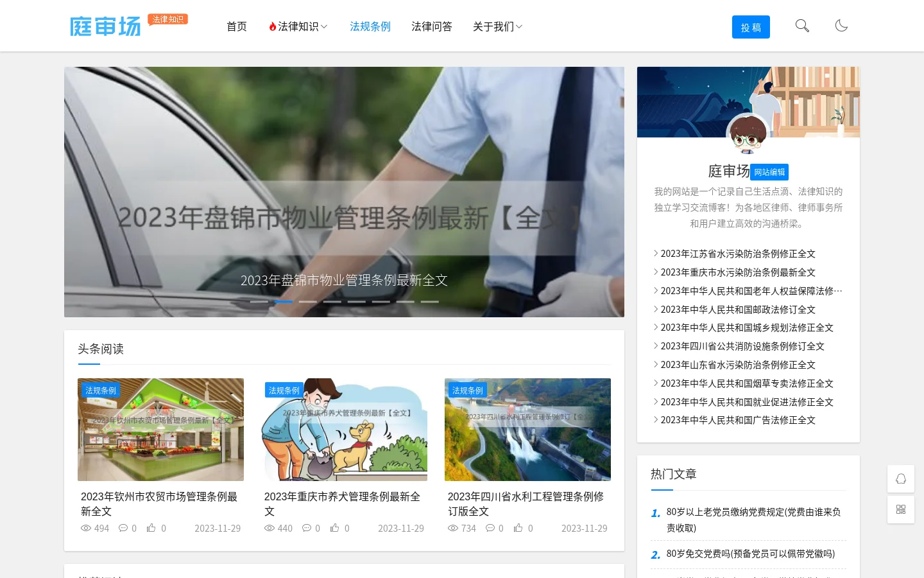This screenshot has width=924, height=578.
Task: Click the 440 view count
Action: 285,529
